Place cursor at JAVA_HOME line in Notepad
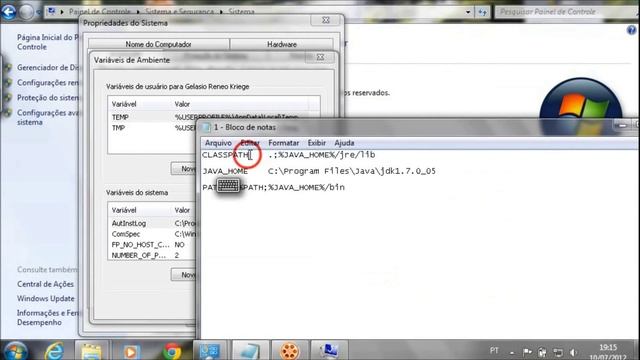Image resolution: width=640 pixels, height=360 pixels. pos(225,171)
